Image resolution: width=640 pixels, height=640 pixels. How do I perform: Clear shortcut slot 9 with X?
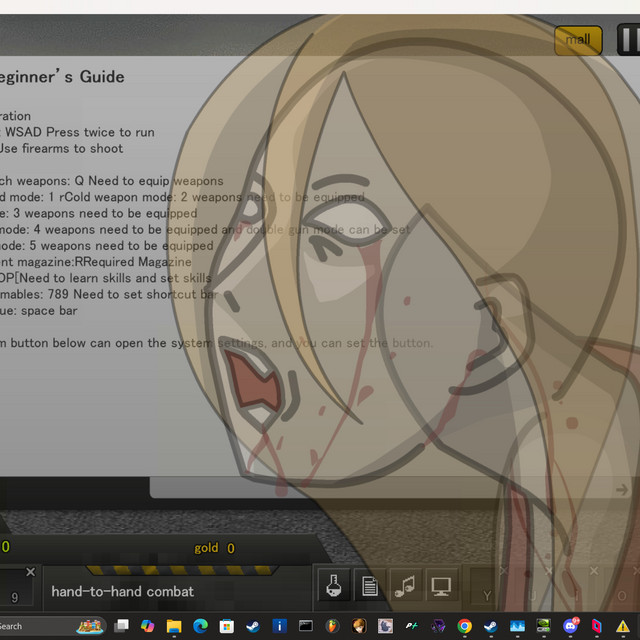[x=30, y=572]
